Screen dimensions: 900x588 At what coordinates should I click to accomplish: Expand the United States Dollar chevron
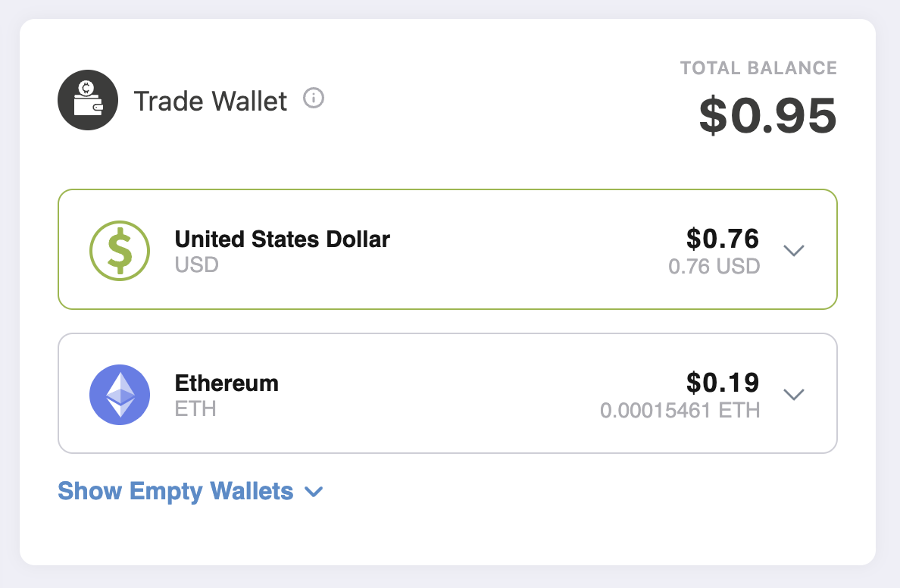click(794, 250)
